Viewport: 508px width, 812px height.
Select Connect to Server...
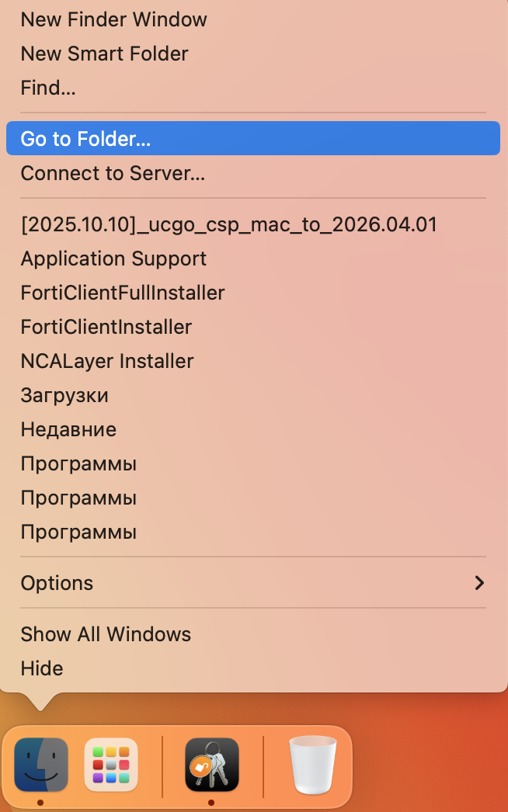tap(113, 173)
